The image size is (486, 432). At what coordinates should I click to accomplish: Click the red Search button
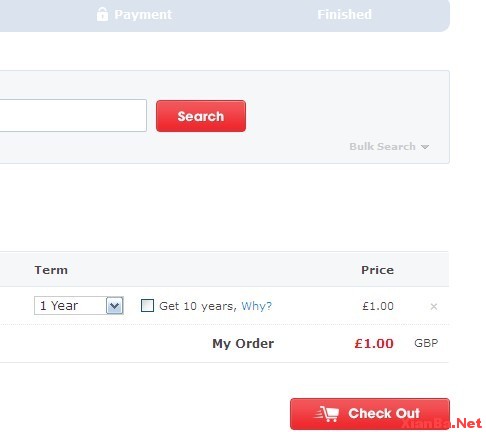coord(201,116)
